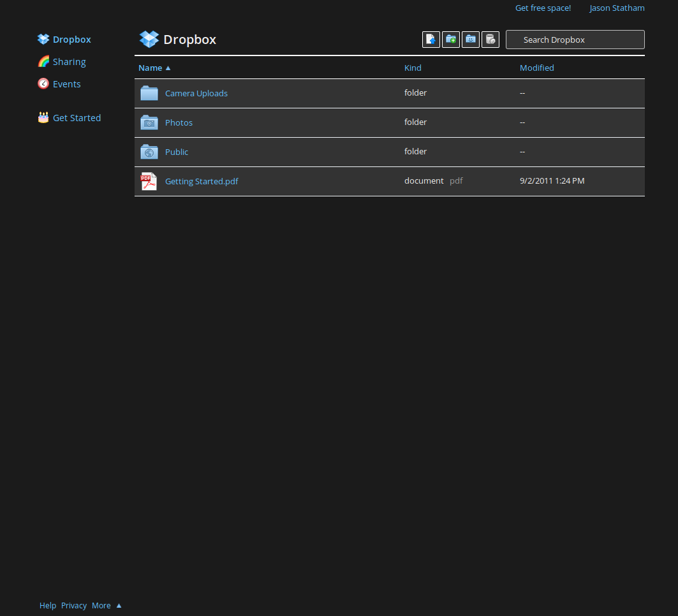
Task: Select the PDF icon for Getting Started.pdf
Action: click(x=149, y=181)
